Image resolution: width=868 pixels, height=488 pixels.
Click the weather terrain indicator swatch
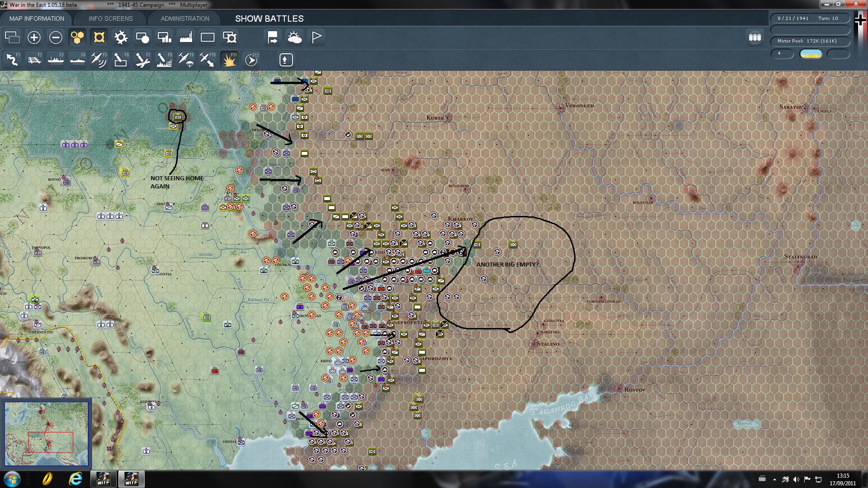click(811, 54)
